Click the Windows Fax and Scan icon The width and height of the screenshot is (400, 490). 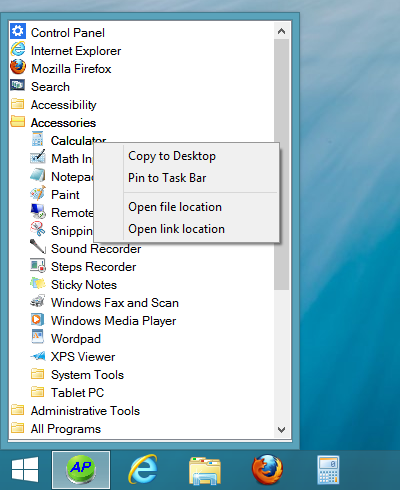click(x=38, y=301)
